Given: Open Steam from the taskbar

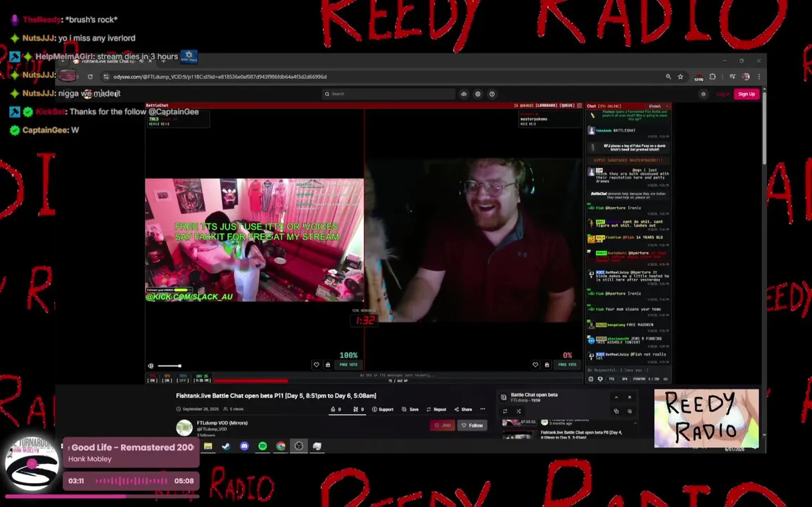Looking at the screenshot, I should coord(226,446).
